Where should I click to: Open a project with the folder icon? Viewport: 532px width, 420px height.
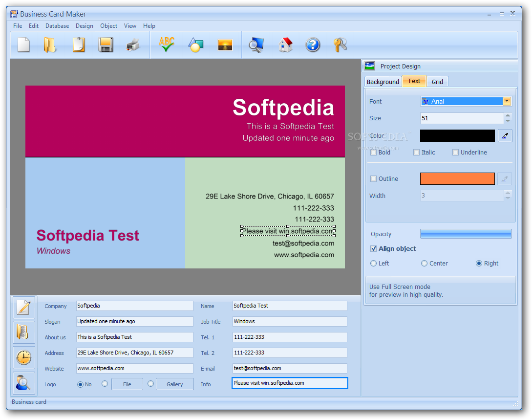pos(50,45)
